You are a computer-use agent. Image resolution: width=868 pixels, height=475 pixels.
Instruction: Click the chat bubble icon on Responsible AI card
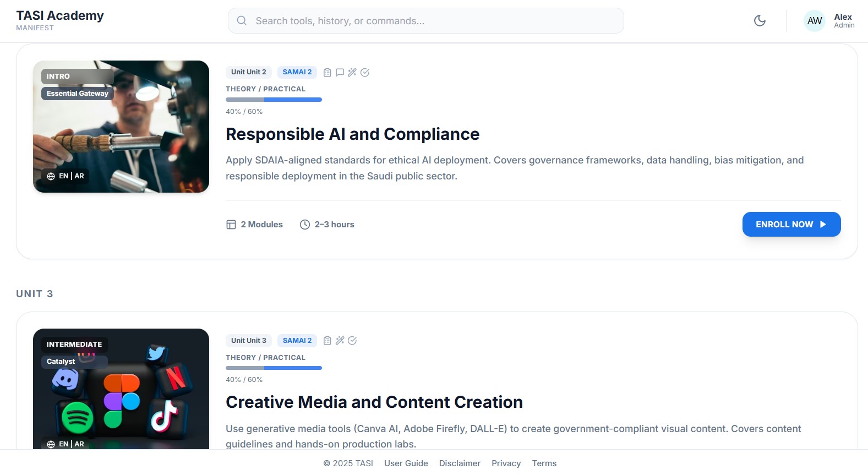(x=340, y=73)
